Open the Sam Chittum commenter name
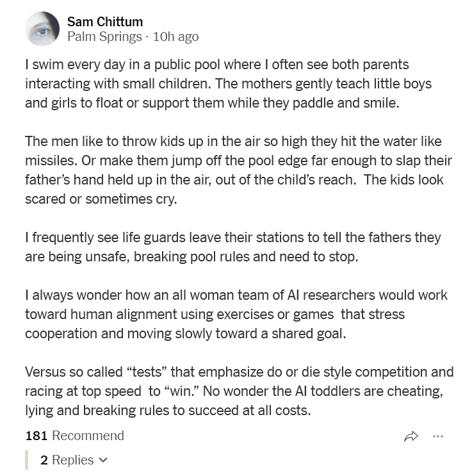Screen dimensions: 472x476 (x=105, y=22)
